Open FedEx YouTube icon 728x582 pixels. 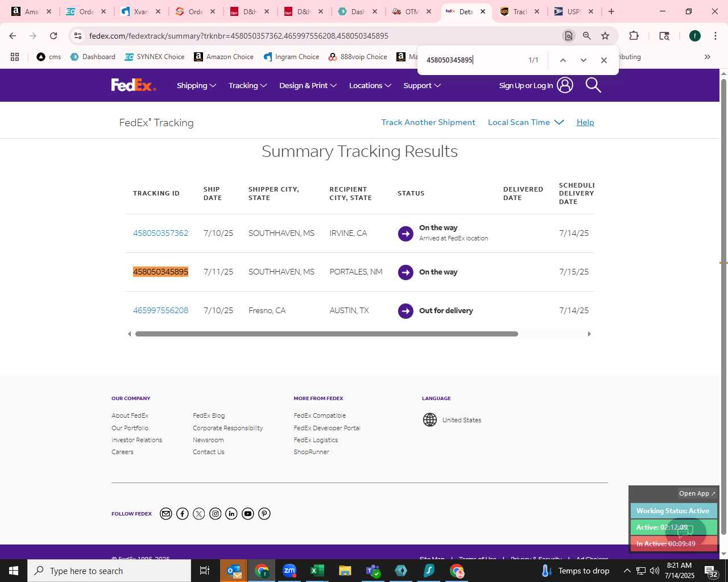tap(248, 514)
